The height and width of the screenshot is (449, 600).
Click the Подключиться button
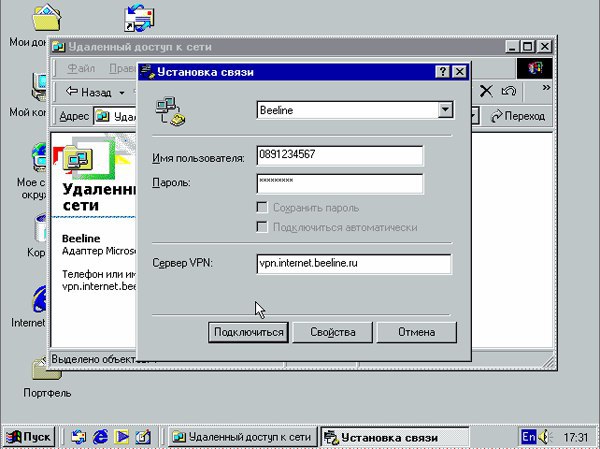(248, 332)
